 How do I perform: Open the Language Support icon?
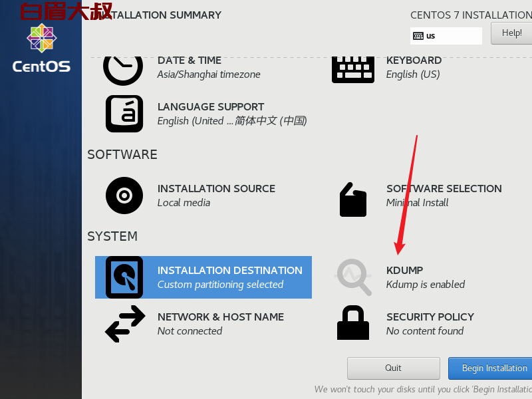pos(124,114)
